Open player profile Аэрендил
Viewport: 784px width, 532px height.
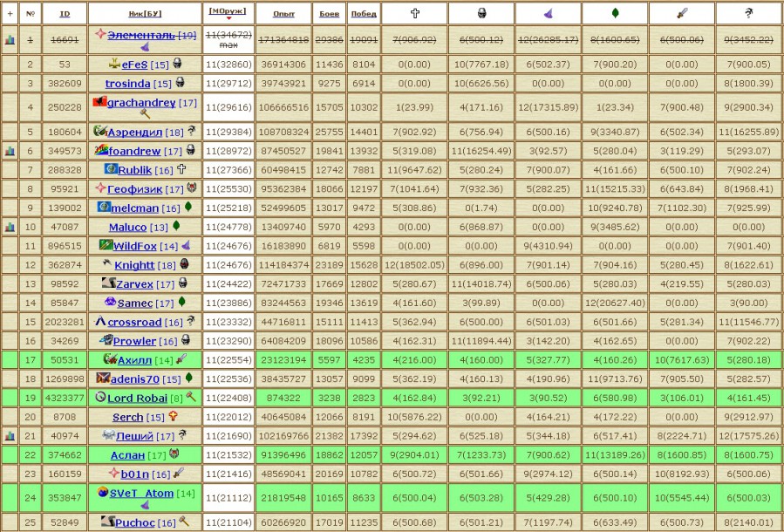pos(135,133)
